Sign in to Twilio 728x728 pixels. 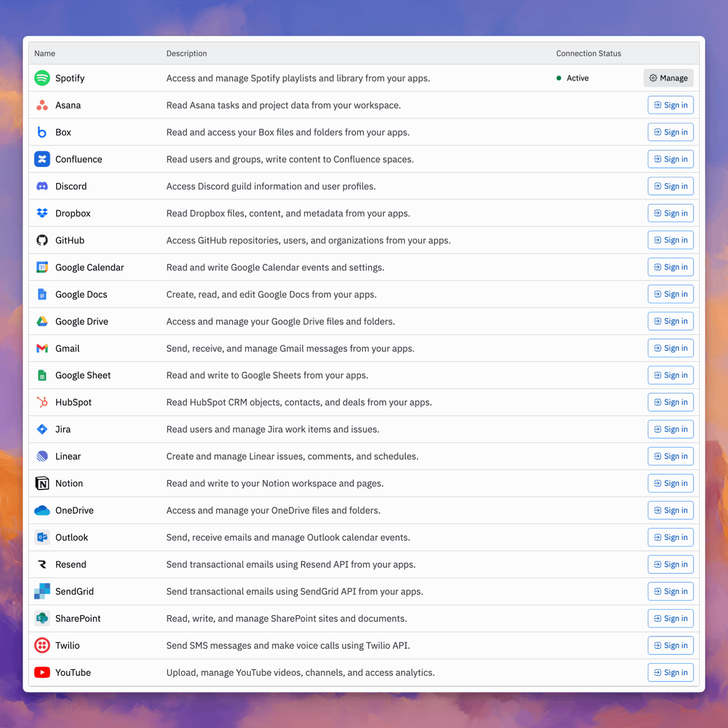[670, 645]
